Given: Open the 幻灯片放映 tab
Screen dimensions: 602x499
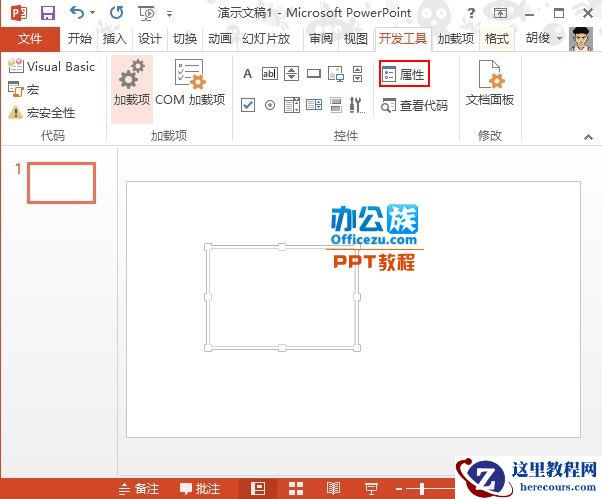Looking at the screenshot, I should 266,39.
